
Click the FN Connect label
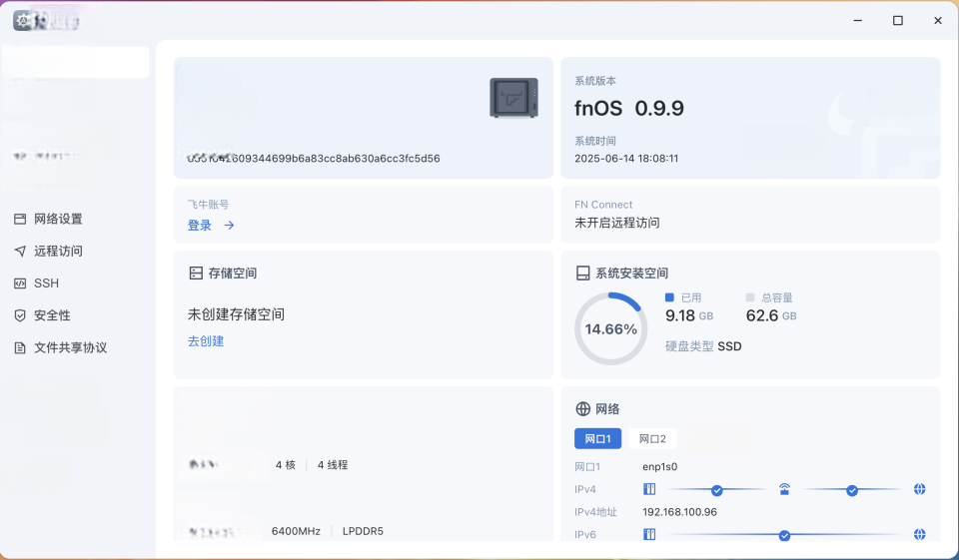point(603,205)
